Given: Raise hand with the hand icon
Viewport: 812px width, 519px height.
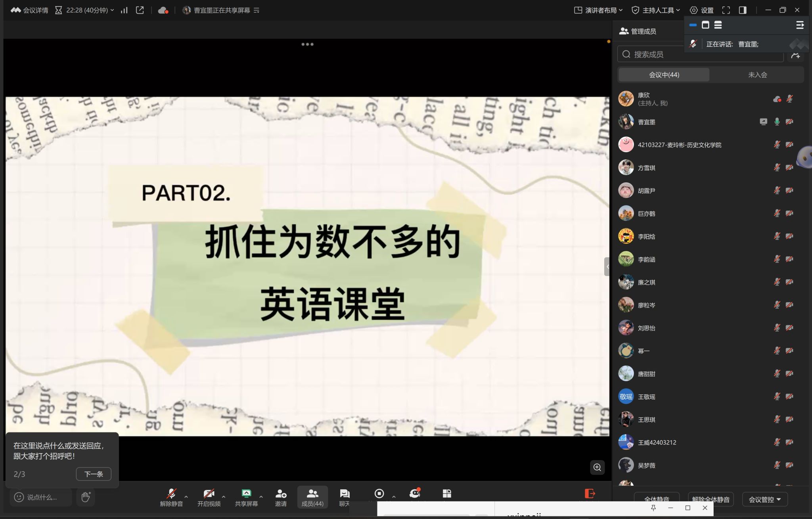Looking at the screenshot, I should tap(86, 497).
